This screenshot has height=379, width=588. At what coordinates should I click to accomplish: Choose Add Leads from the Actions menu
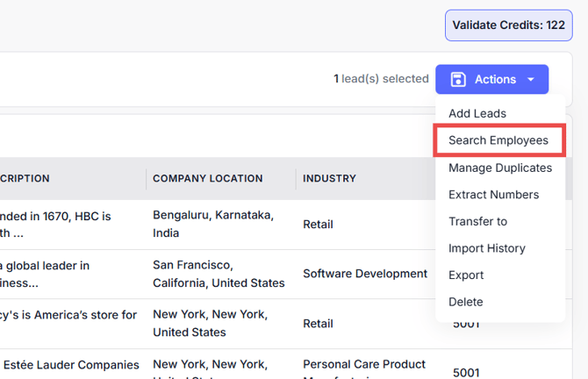tap(477, 113)
